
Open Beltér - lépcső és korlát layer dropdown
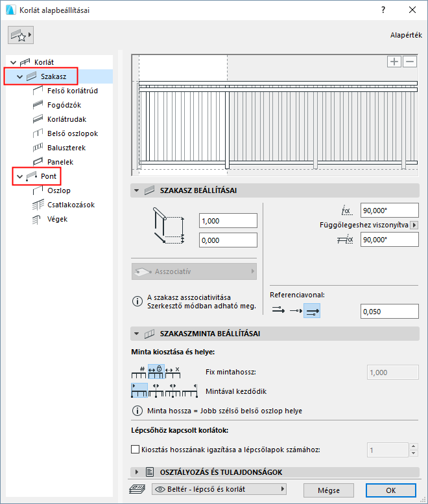[219, 489]
